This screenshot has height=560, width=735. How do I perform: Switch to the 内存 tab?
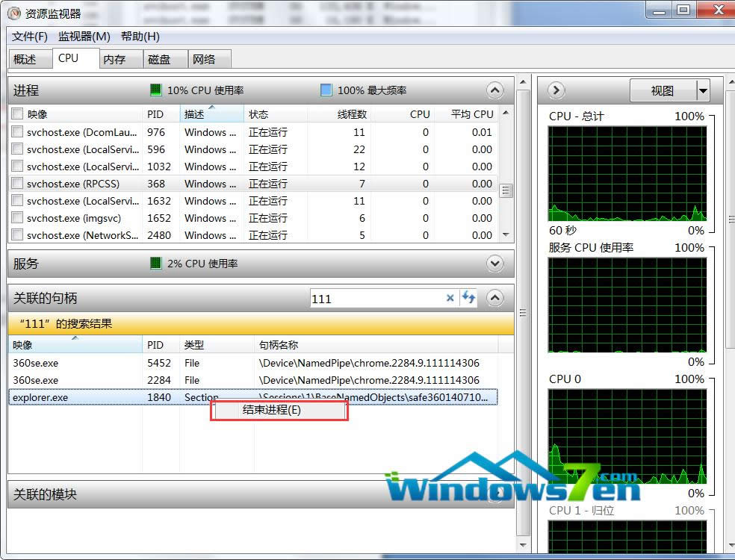click(x=114, y=59)
